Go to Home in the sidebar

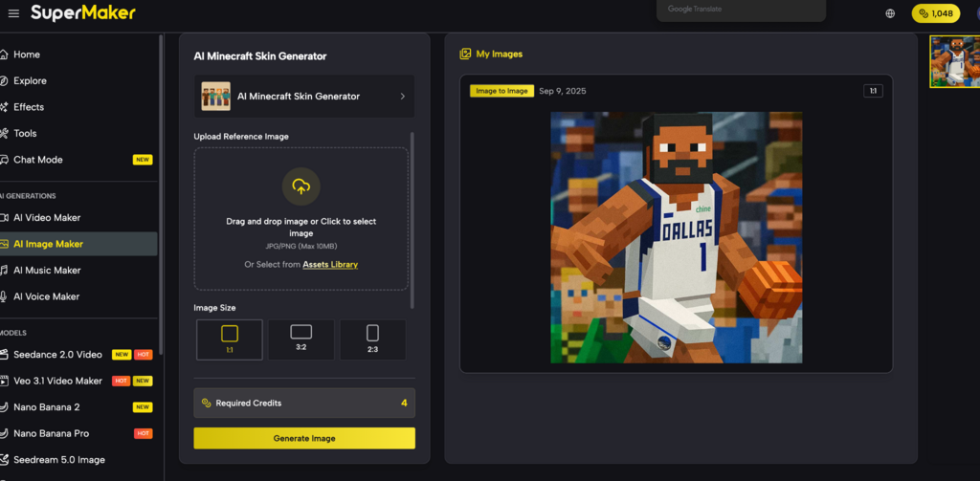[x=27, y=55]
